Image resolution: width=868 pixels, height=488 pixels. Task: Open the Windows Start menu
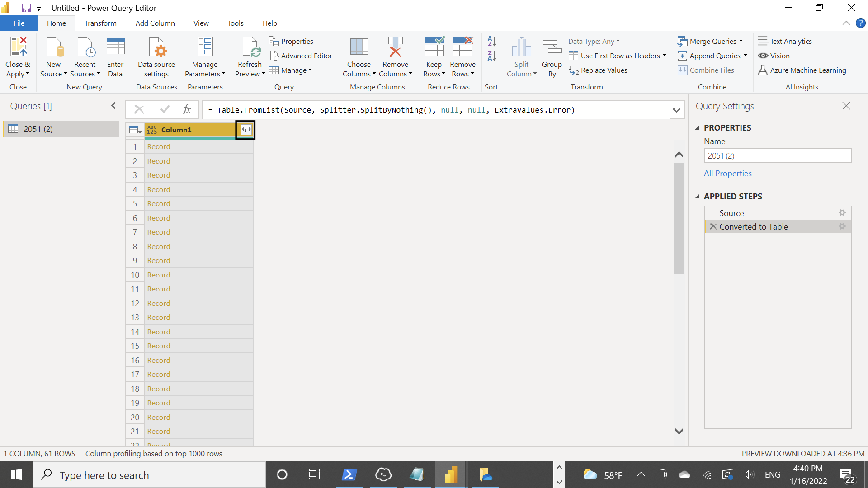tap(16, 475)
